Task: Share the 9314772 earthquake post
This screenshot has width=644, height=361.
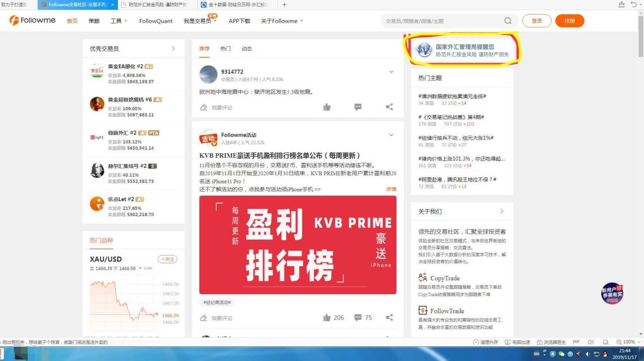Action: 389,107
